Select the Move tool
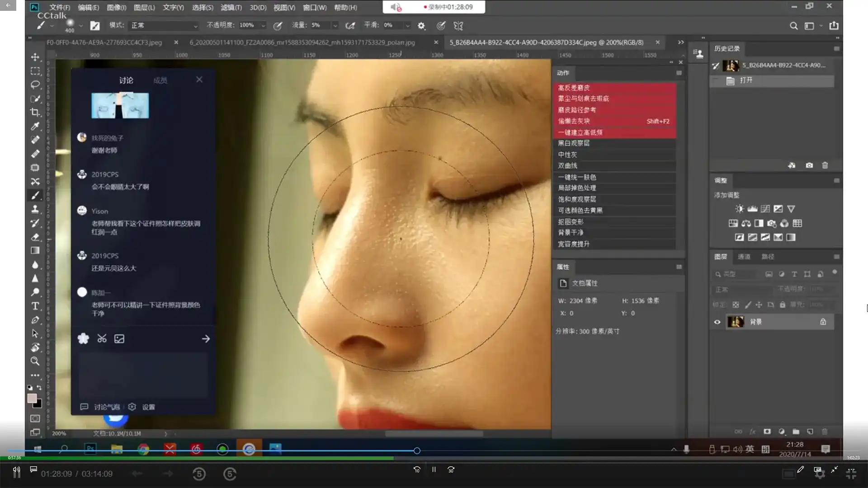Viewport: 868px width, 488px height. pyautogui.click(x=35, y=56)
